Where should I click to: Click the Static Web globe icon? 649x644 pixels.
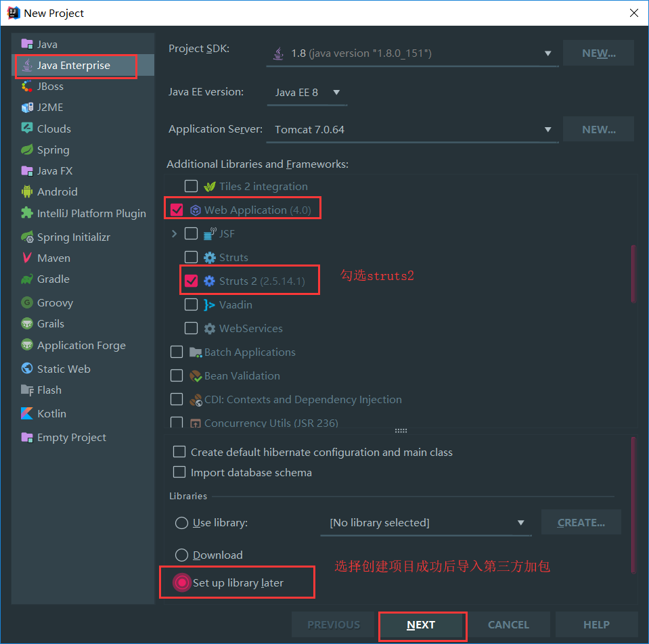pyautogui.click(x=27, y=368)
